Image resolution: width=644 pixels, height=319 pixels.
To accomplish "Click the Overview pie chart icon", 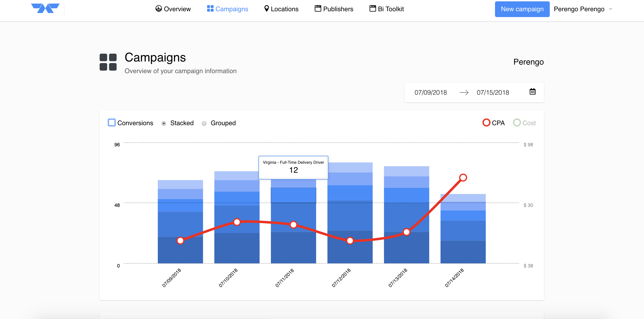I will [158, 9].
